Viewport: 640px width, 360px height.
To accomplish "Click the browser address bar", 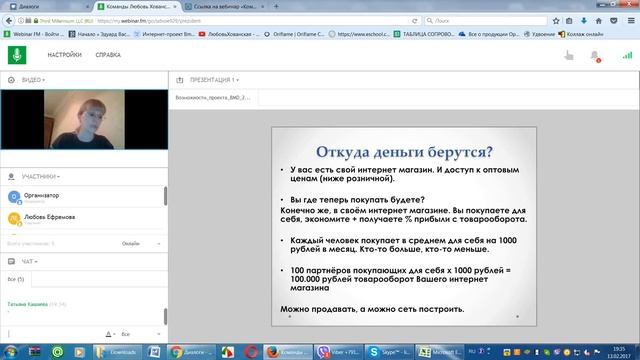I will (253, 21).
